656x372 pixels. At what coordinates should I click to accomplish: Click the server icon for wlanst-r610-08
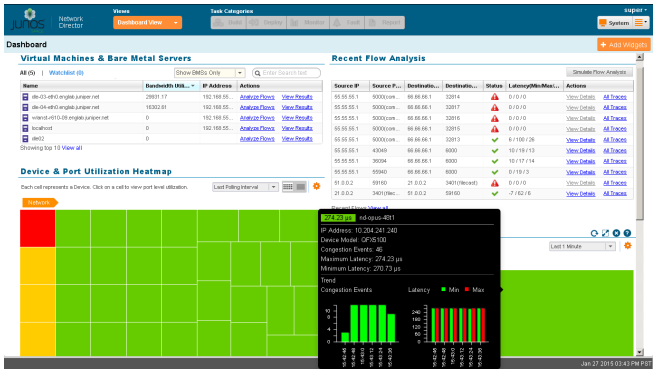point(26,118)
